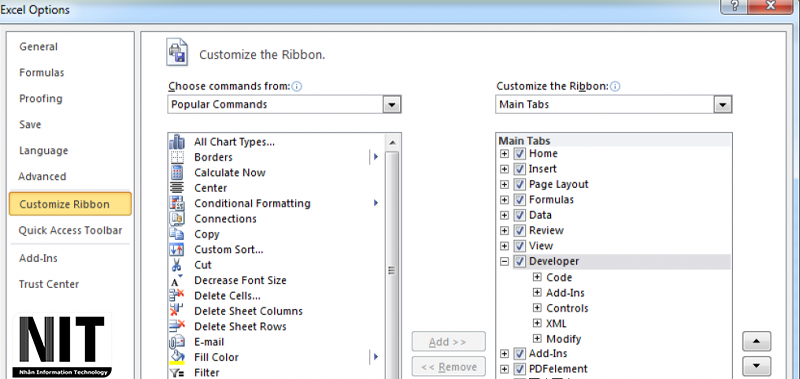Expand the Code group
The height and width of the screenshot is (379, 800).
[537, 277]
